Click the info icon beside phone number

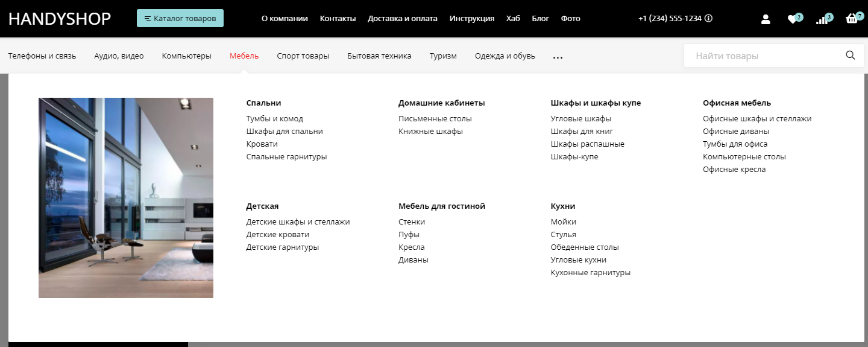(x=708, y=19)
